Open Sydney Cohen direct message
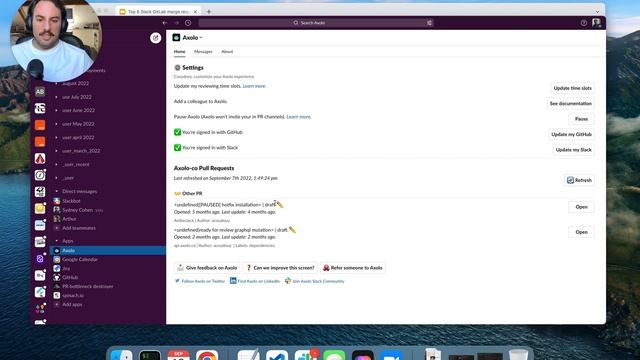The image size is (640, 360). (78, 210)
